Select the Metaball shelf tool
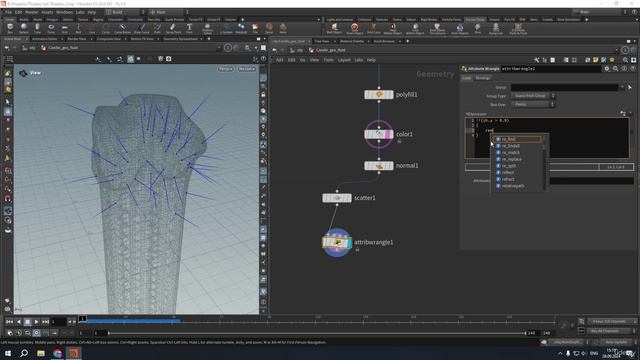640x360 pixels. pos(241,28)
